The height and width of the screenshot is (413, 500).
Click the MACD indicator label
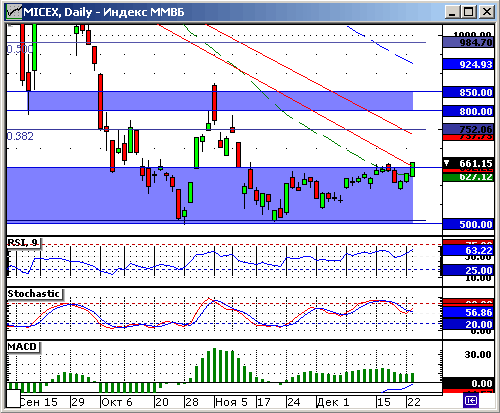coord(22,347)
